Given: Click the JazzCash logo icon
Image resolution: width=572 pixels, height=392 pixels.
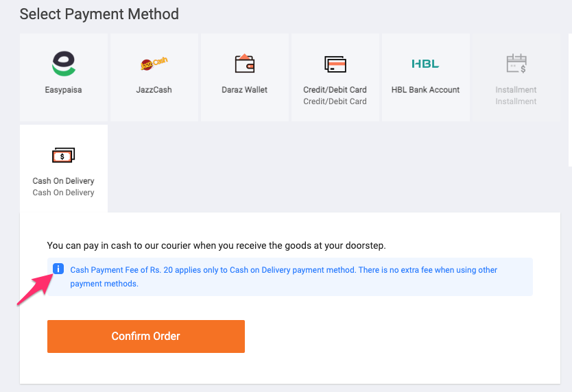Looking at the screenshot, I should (154, 64).
